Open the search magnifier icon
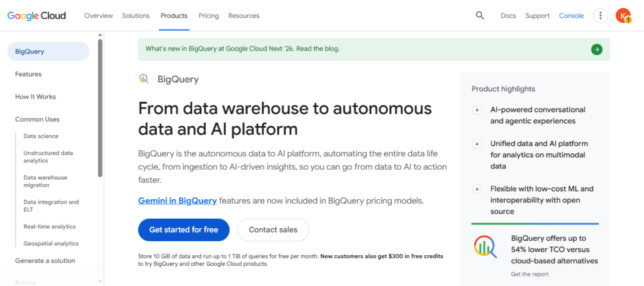644x286 pixels. 480,16
